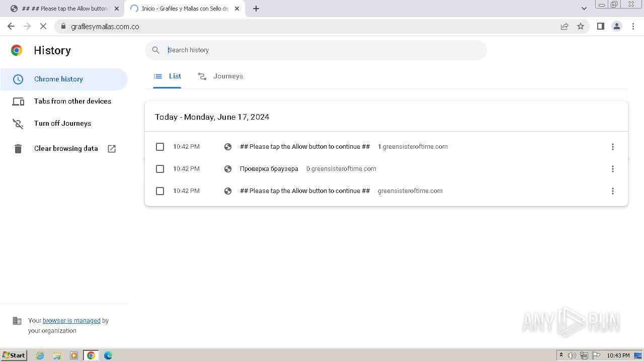Bookmark this page with the star icon

581,26
